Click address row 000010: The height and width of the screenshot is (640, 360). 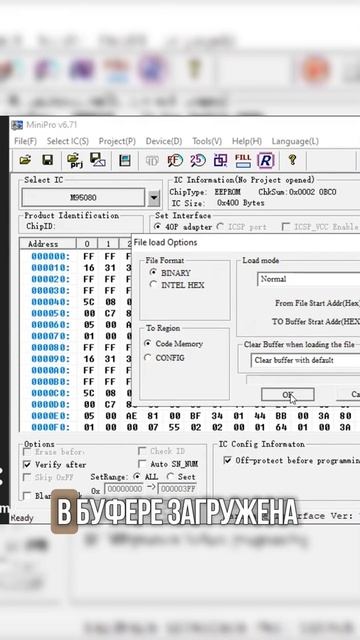50,268
